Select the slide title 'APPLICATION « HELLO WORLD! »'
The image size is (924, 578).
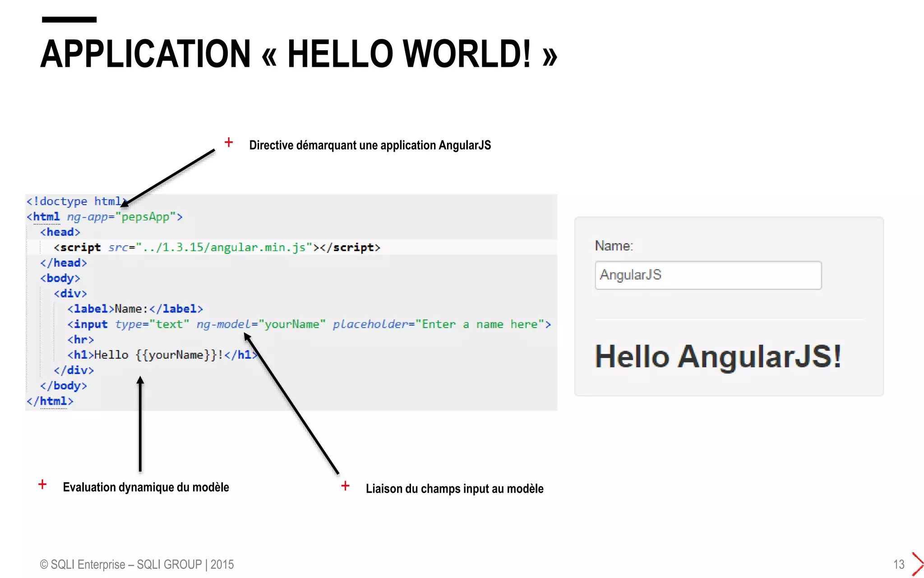click(299, 54)
